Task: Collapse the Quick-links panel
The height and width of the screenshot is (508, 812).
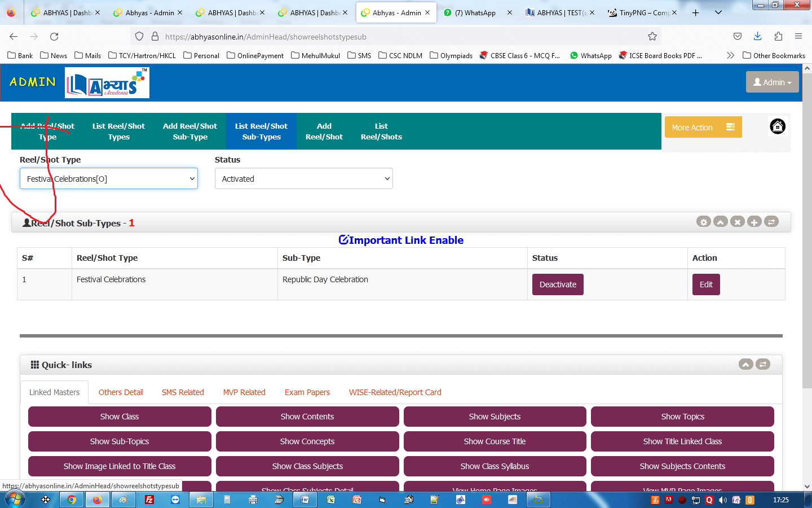Action: (x=745, y=364)
